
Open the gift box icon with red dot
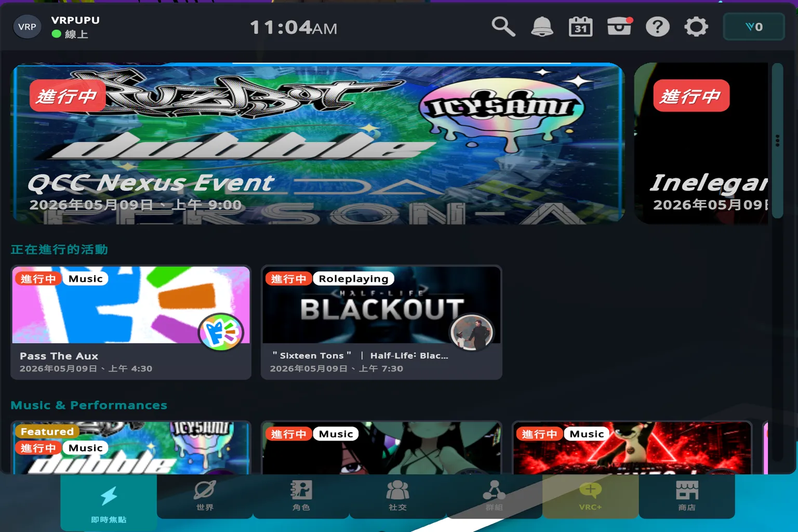619,26
